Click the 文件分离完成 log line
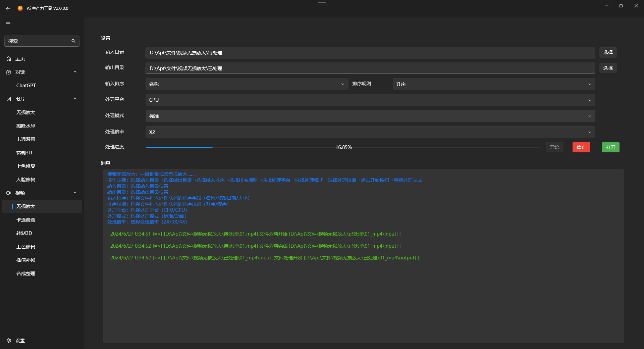This screenshot has width=644, height=349. click(x=254, y=246)
